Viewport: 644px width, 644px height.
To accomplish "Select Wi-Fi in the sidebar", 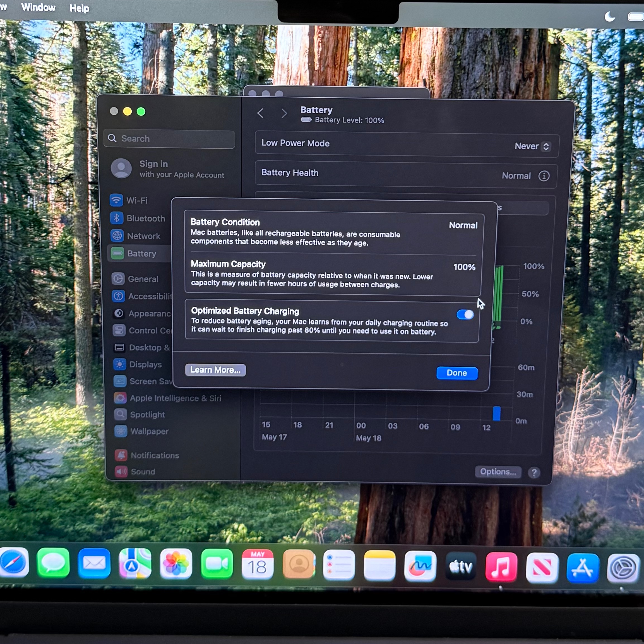I will tap(130, 200).
